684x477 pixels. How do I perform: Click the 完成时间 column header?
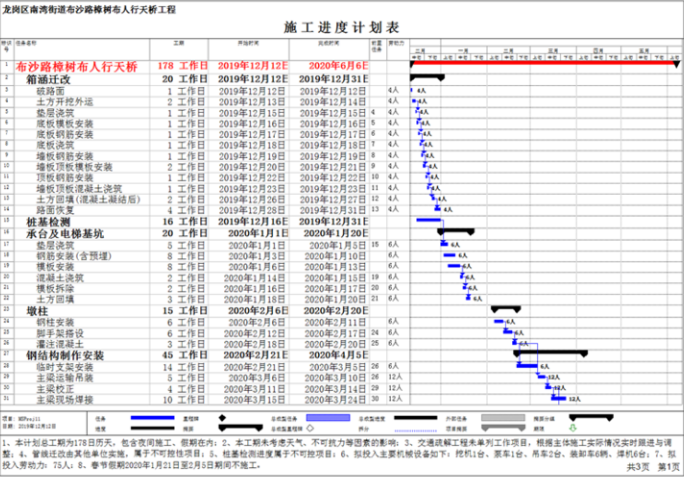coord(329,45)
